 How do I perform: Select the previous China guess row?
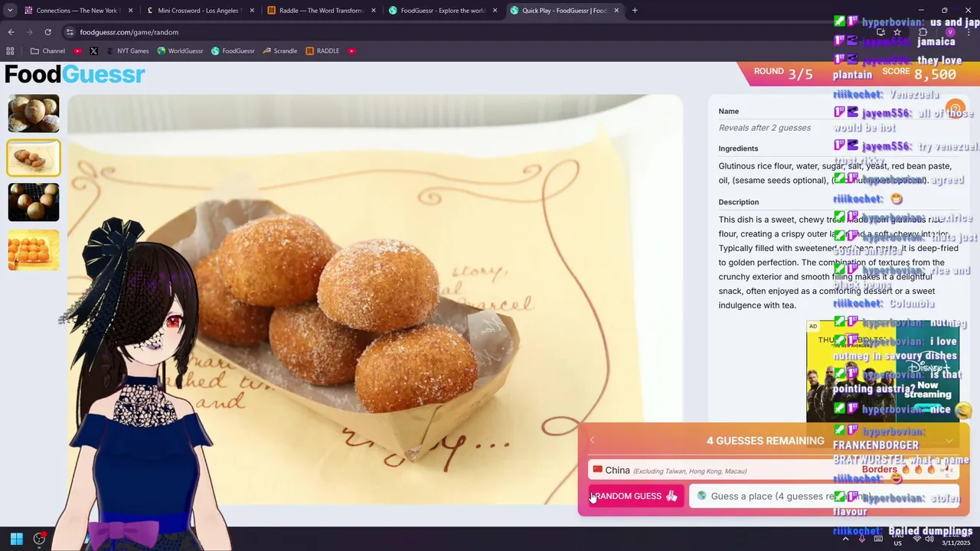click(773, 470)
